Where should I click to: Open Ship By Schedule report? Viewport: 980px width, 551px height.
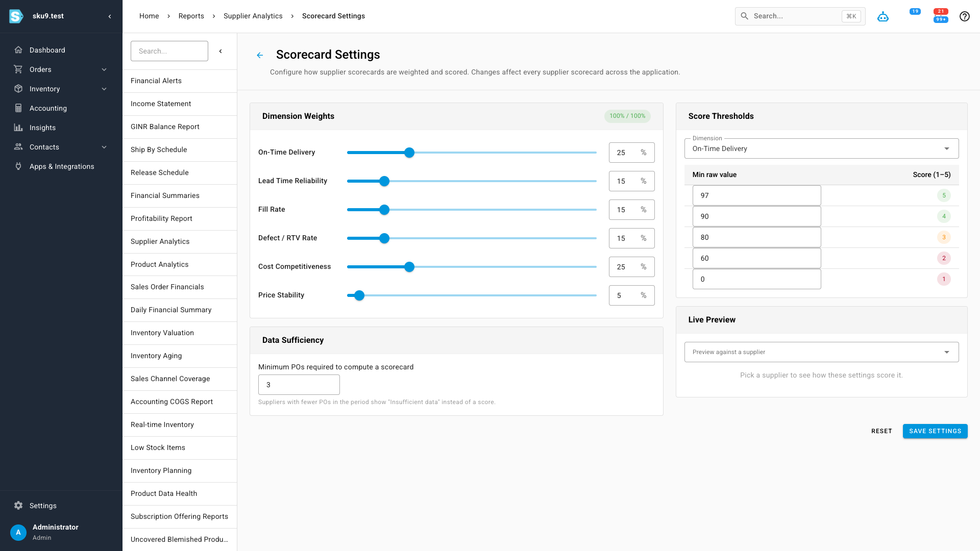(x=180, y=149)
